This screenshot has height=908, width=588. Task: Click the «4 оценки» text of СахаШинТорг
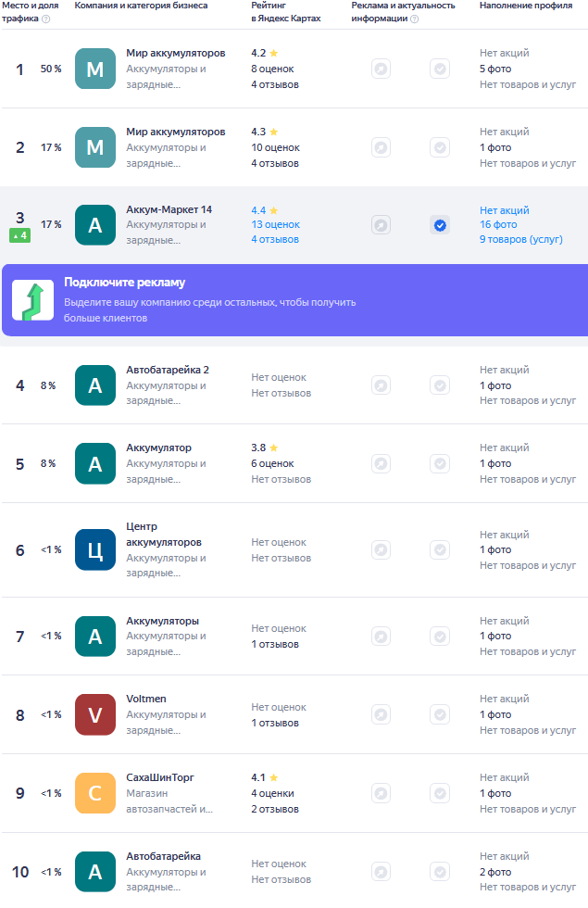point(272,793)
